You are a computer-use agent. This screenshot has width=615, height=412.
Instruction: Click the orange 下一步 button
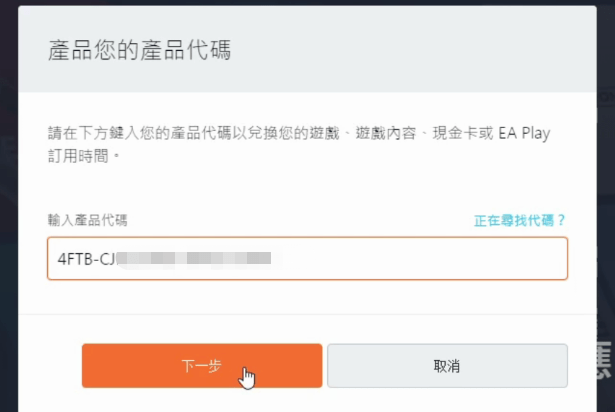tap(202, 366)
